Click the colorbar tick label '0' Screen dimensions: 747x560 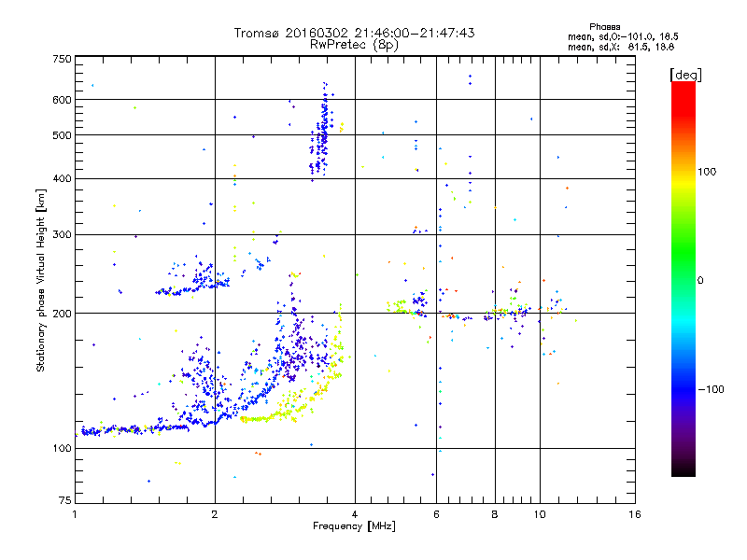coord(700,280)
